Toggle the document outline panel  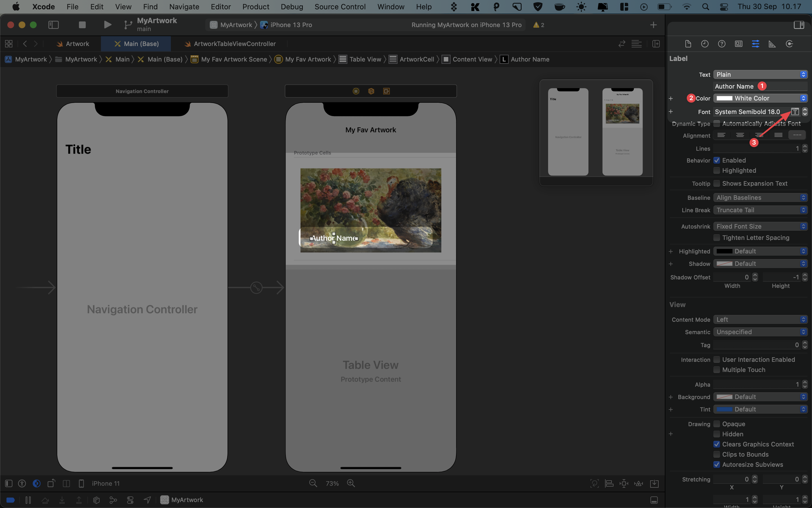[9, 483]
